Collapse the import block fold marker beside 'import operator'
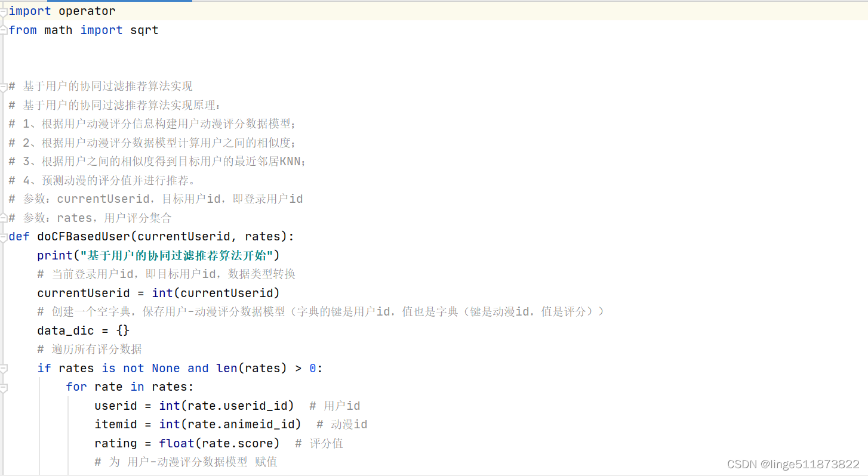Viewport: 868px width, 476px height. [x=4, y=11]
